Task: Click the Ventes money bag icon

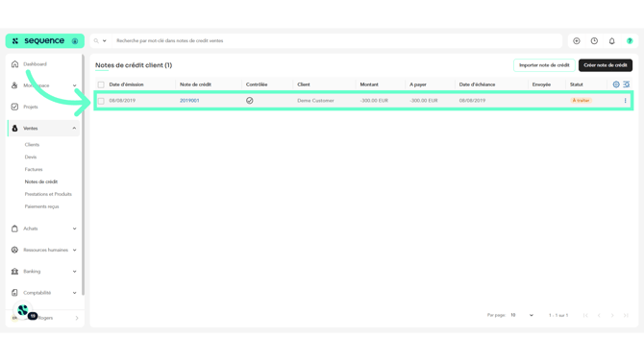Action: tap(14, 129)
